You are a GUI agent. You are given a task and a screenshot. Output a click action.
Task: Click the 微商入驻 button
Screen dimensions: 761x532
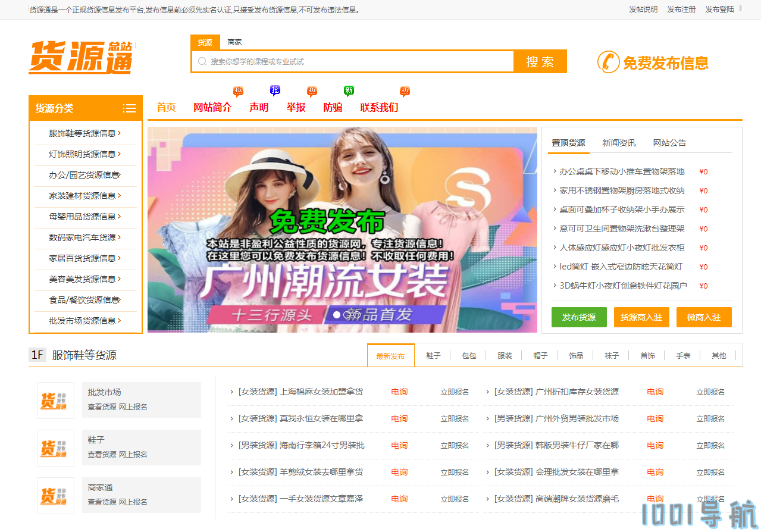point(704,317)
